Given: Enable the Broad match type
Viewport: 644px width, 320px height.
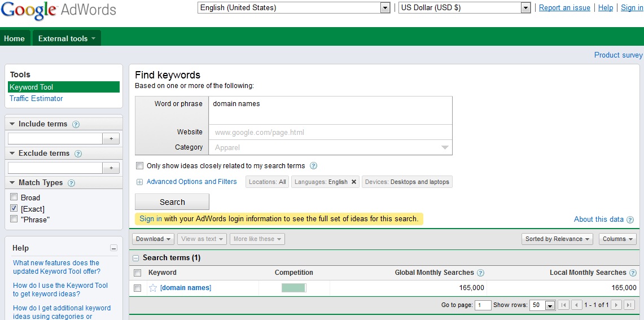Looking at the screenshot, I should 14,197.
